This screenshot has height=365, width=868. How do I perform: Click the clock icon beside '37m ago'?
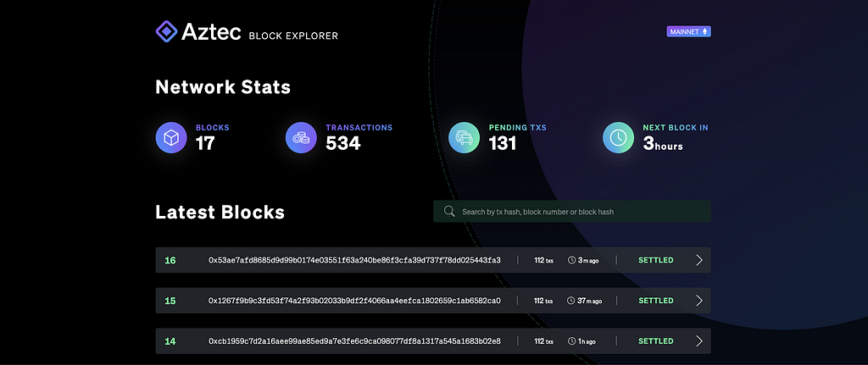point(571,301)
